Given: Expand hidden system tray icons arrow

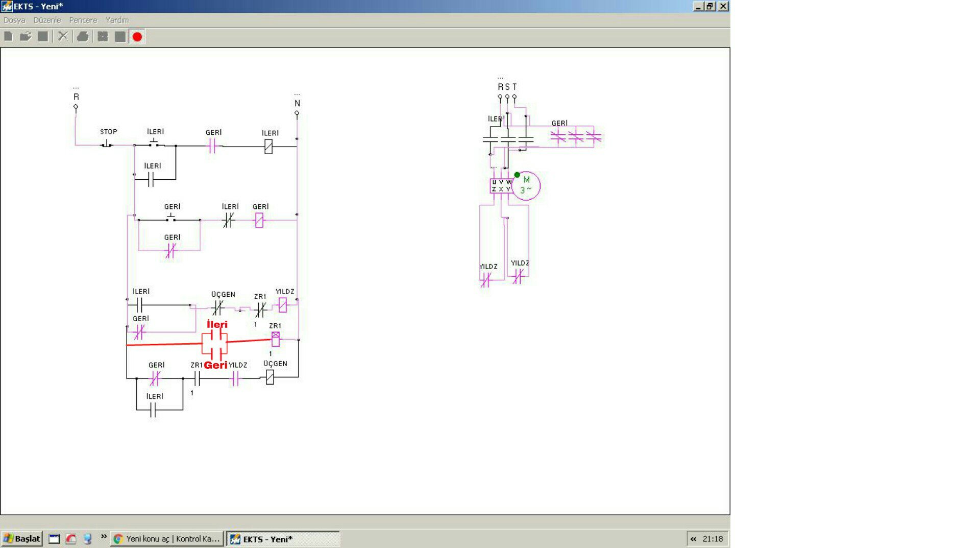Looking at the screenshot, I should click(693, 539).
